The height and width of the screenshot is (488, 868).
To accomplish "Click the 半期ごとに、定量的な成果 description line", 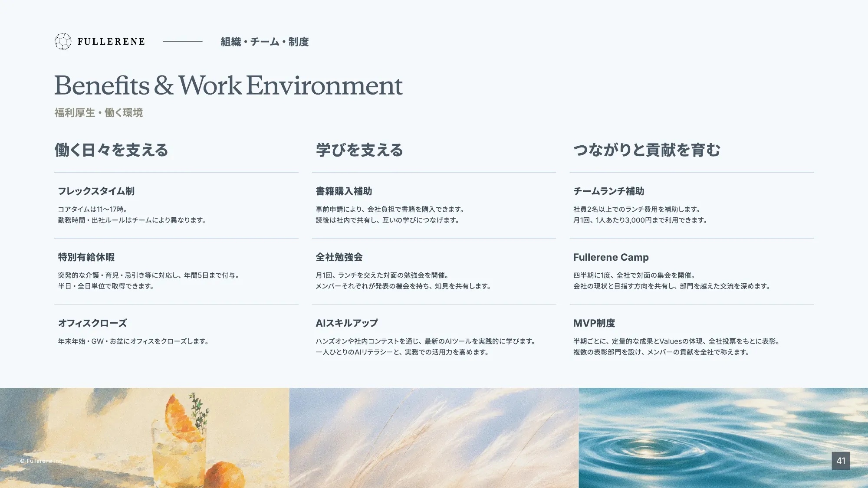I will click(x=677, y=341).
